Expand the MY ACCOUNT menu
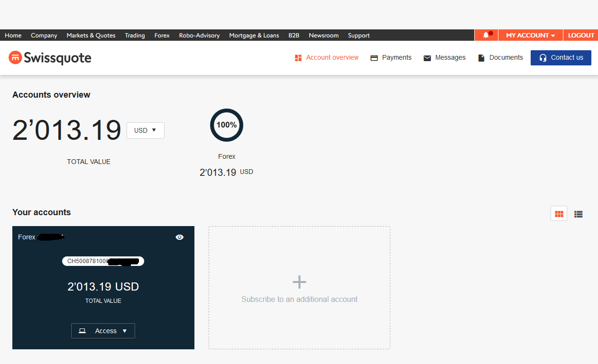Image resolution: width=598 pixels, height=364 pixels. tap(530, 35)
